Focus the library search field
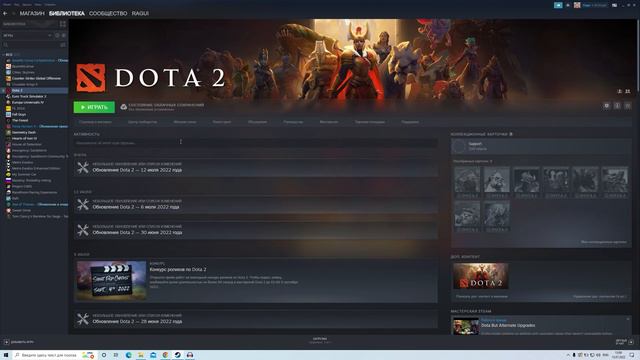The height and width of the screenshot is (360, 640). click(x=31, y=44)
